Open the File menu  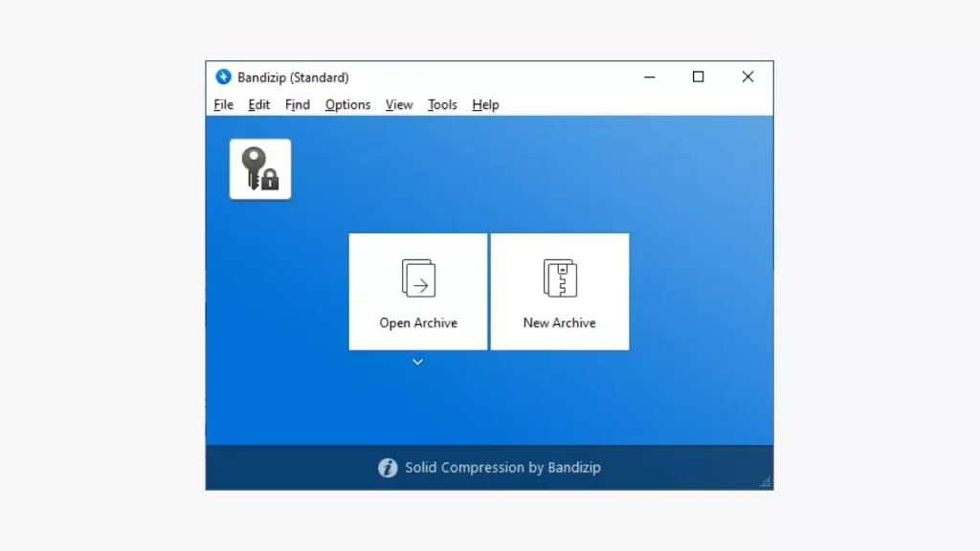tap(223, 105)
